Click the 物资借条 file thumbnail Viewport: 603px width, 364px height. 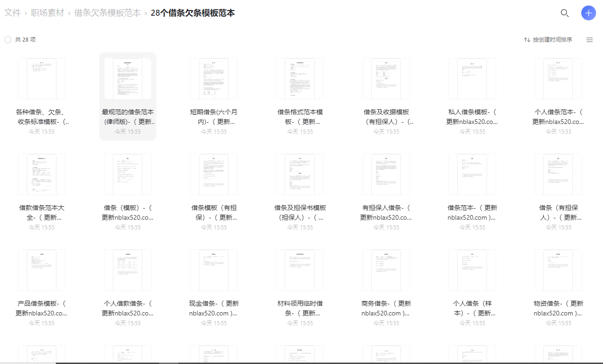click(x=558, y=270)
